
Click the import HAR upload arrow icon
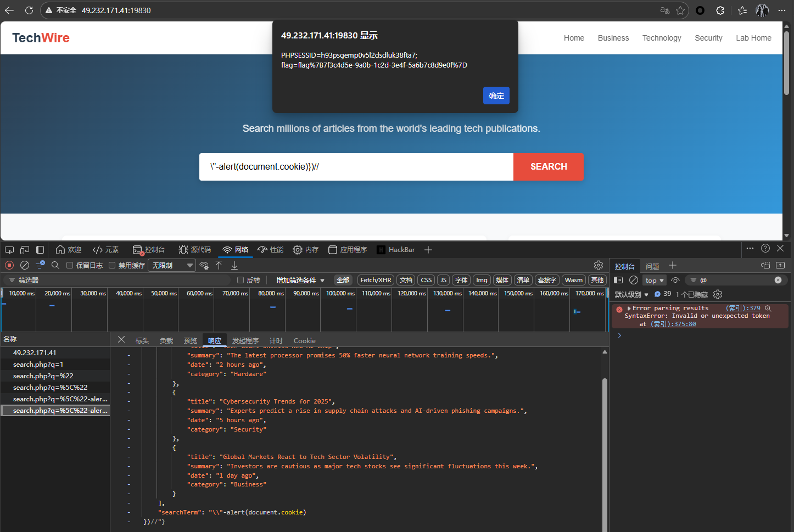(219, 265)
